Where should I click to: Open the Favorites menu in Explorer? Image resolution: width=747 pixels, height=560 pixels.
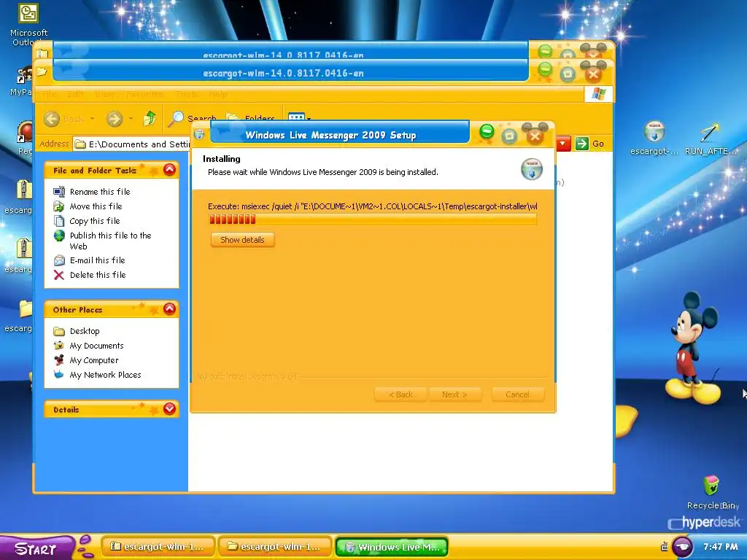(x=145, y=94)
